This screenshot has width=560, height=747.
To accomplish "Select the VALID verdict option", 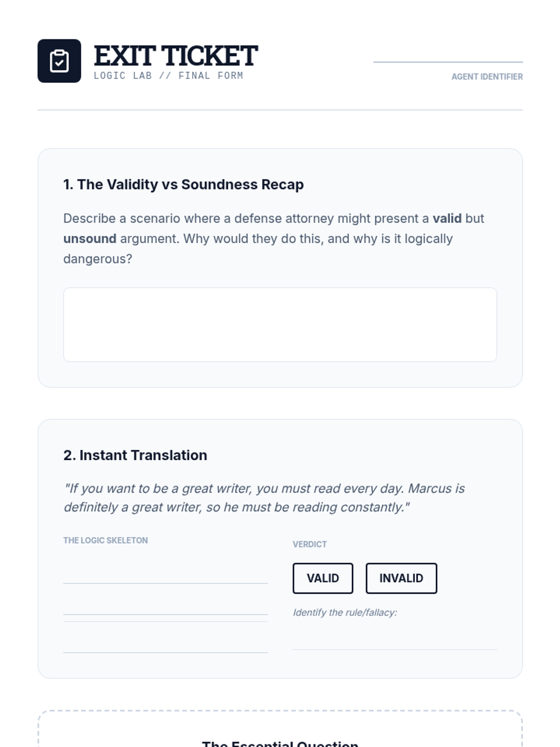I will click(323, 578).
